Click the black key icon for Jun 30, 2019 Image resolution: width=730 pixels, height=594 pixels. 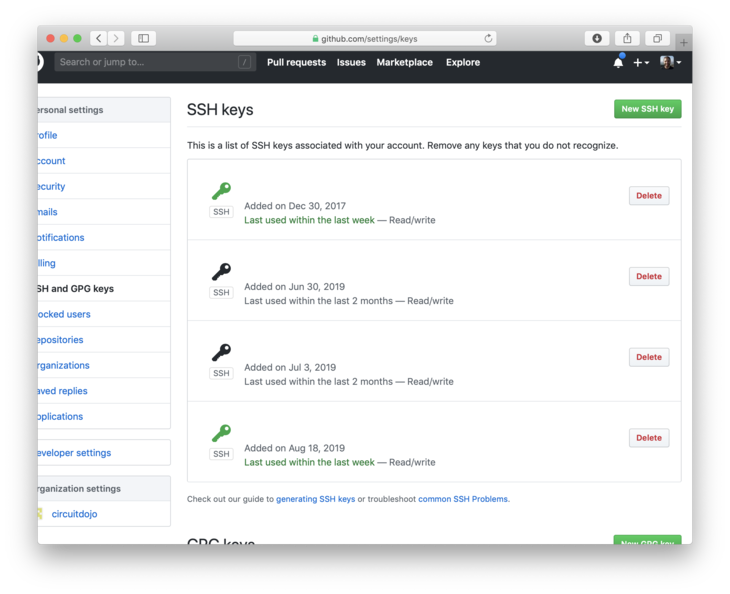[x=222, y=271]
